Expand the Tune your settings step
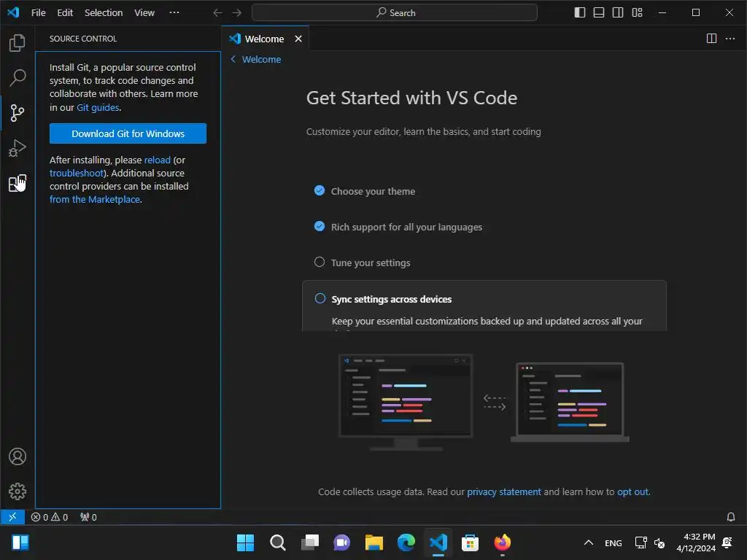747x560 pixels. [370, 262]
